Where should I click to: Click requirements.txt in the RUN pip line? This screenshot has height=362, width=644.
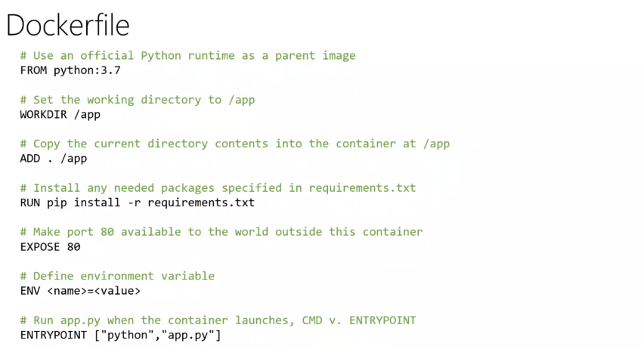(x=201, y=203)
